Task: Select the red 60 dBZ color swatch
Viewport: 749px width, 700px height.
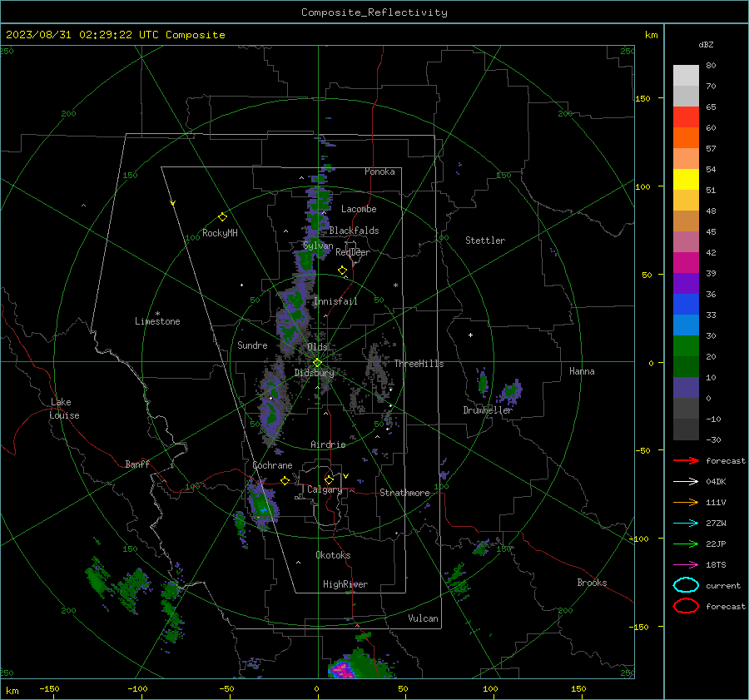Action: click(686, 117)
